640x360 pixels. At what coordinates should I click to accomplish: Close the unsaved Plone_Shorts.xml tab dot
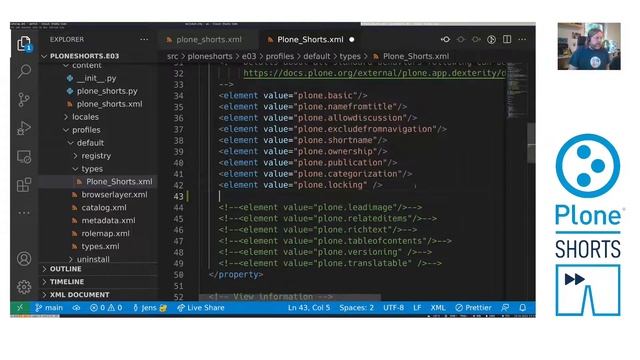(x=352, y=40)
